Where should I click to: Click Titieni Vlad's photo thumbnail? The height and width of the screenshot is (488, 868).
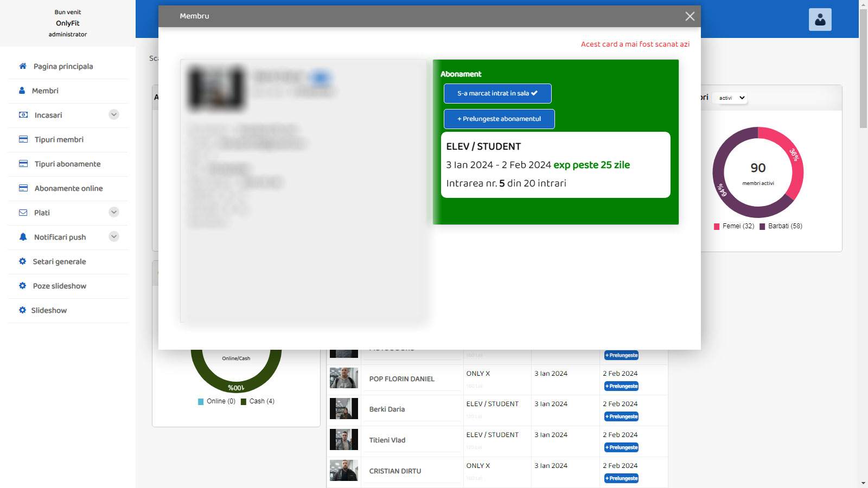coord(344,440)
